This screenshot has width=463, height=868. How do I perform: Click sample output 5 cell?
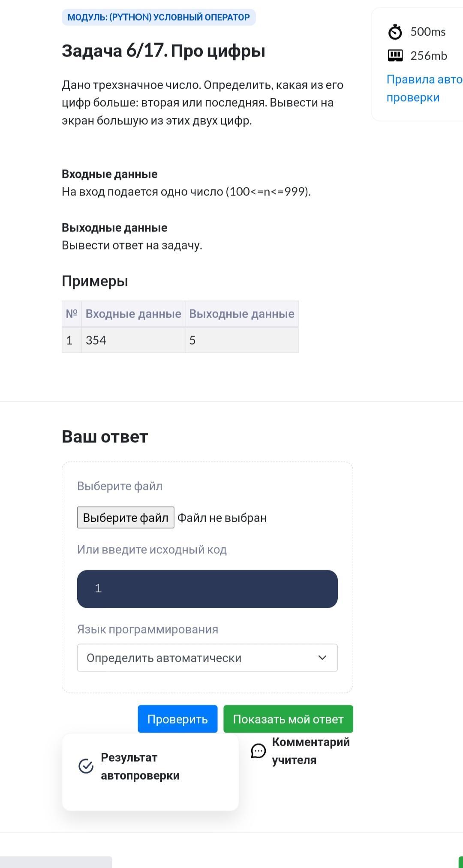tap(242, 340)
